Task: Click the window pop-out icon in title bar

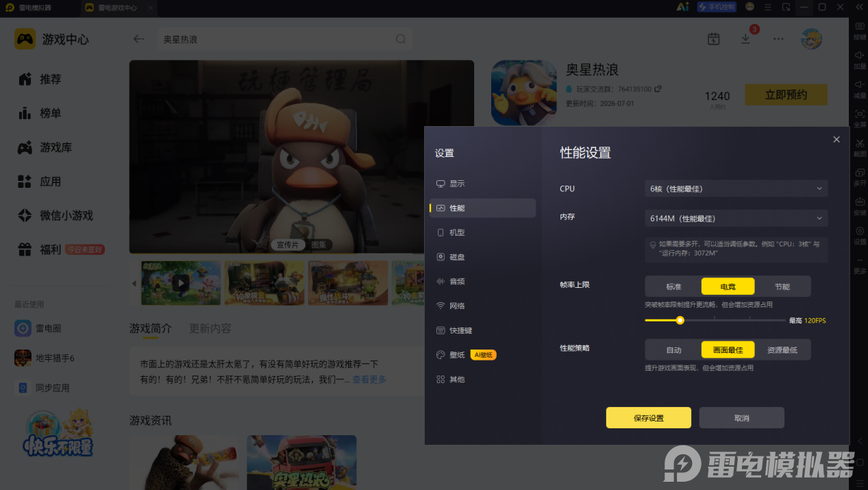Action: pyautogui.click(x=786, y=7)
